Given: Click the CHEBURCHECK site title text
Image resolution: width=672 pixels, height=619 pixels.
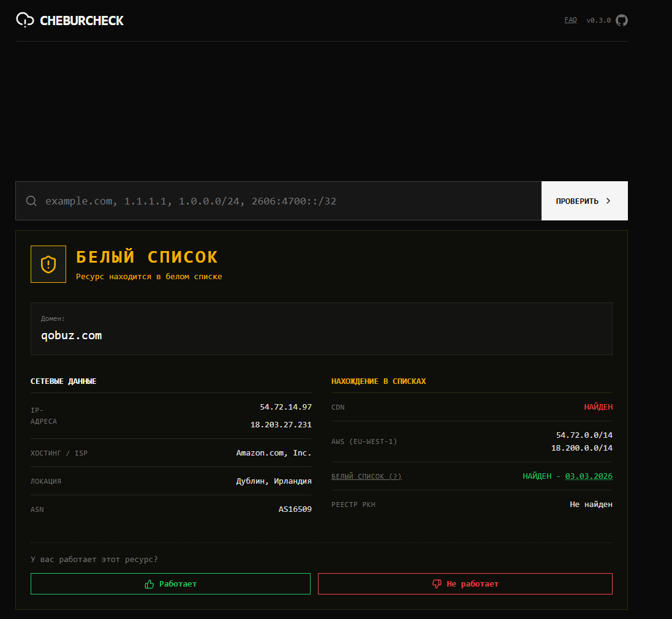Looking at the screenshot, I should (x=81, y=21).
